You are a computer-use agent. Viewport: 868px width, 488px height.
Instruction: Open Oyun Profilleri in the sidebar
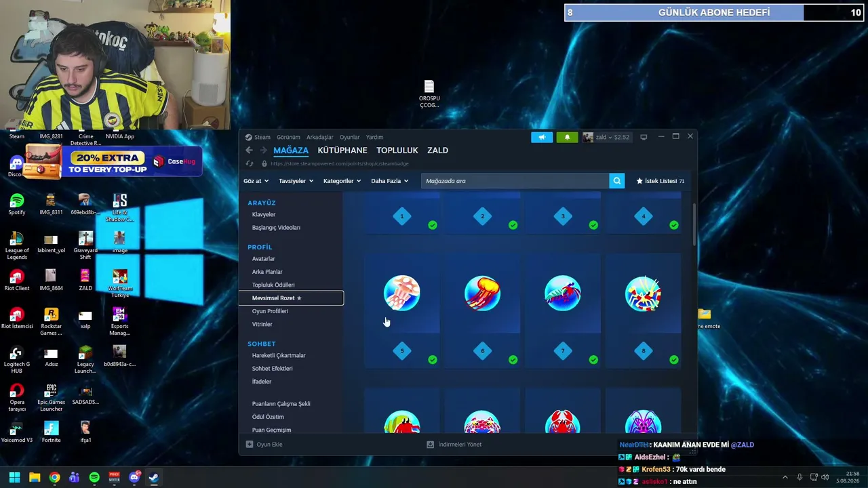(x=270, y=311)
